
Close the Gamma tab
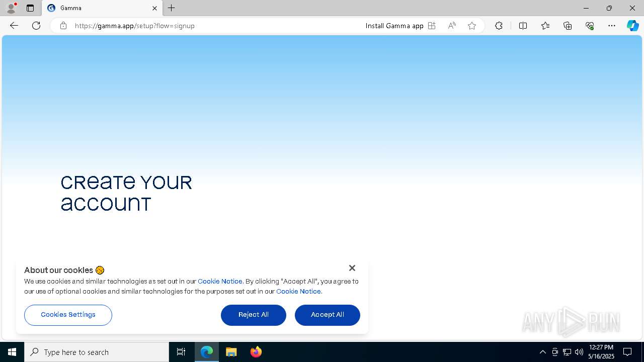pyautogui.click(x=154, y=8)
